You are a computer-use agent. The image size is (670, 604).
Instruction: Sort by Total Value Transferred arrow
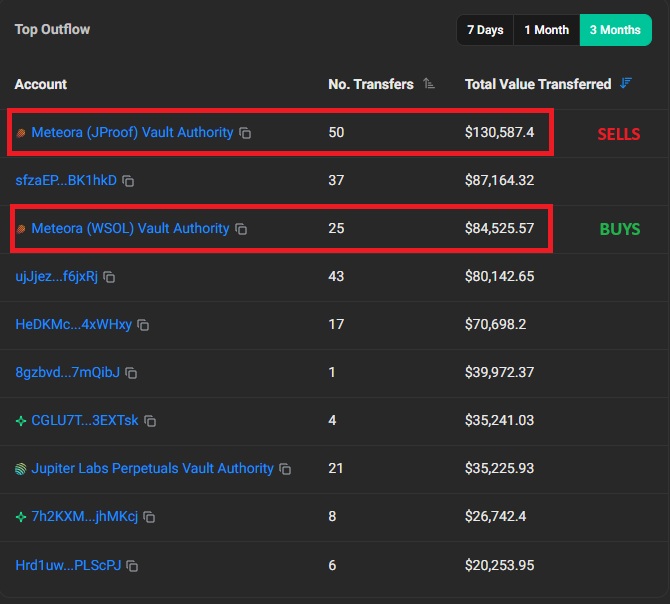pos(626,84)
